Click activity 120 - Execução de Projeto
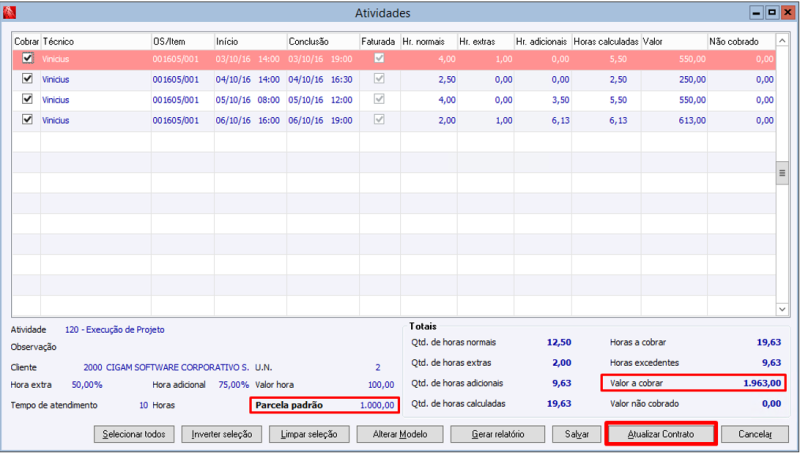800x453 pixels. pos(115,330)
